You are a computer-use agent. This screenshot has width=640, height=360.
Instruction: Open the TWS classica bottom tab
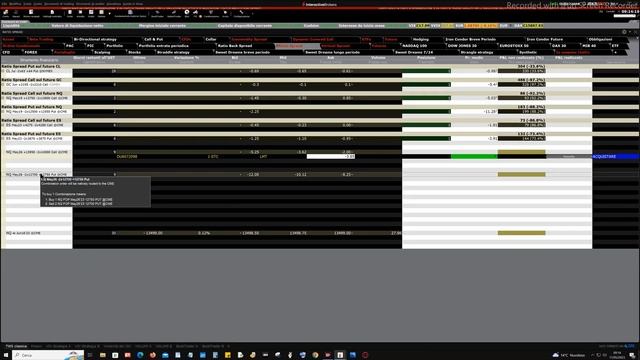pos(16,346)
